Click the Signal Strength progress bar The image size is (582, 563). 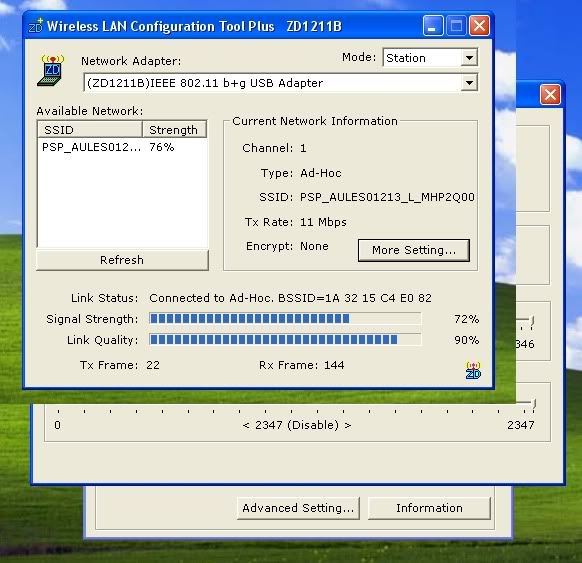tap(285, 318)
